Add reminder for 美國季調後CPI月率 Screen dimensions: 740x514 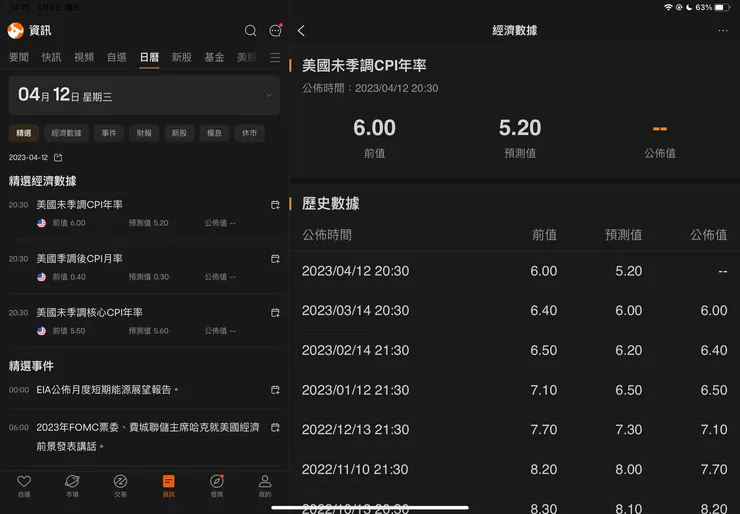[275, 259]
